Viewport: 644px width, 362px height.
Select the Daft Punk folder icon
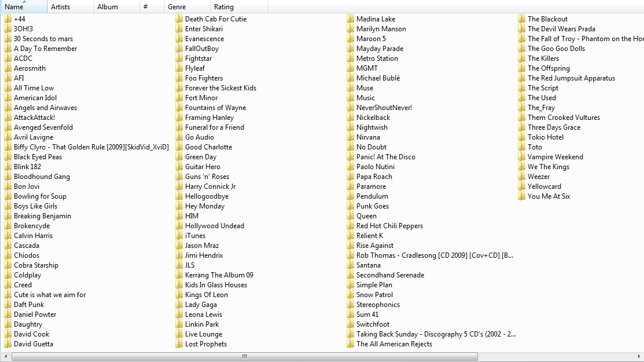point(8,305)
